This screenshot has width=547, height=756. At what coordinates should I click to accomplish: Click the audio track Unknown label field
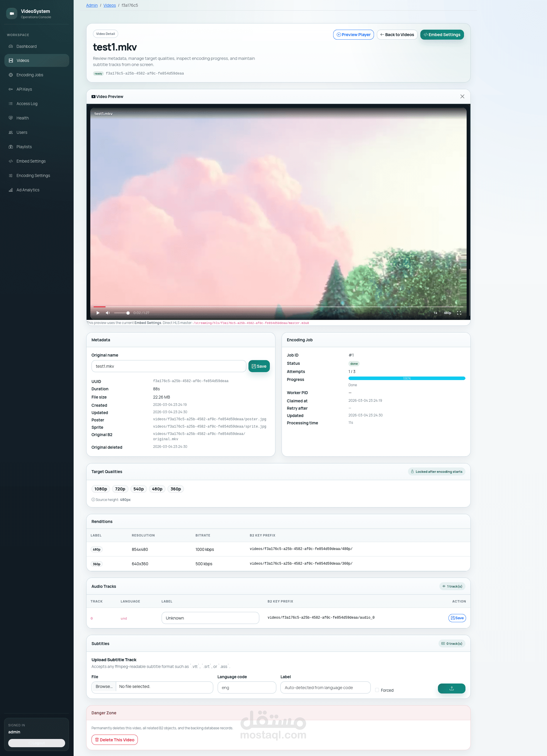point(210,618)
